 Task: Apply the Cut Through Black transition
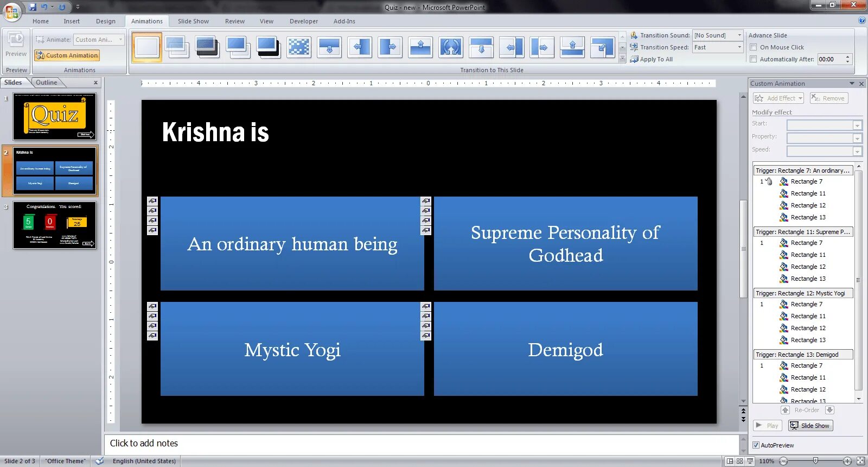pos(268,47)
